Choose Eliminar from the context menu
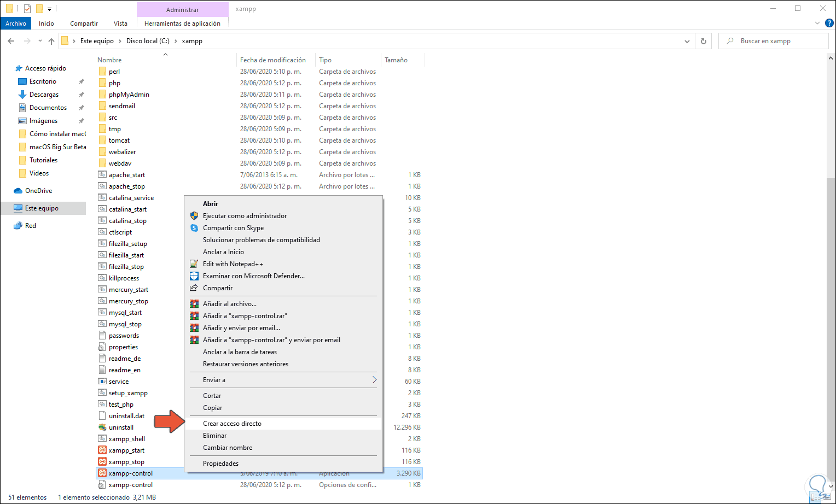Image resolution: width=836 pixels, height=504 pixels. pyautogui.click(x=283, y=436)
